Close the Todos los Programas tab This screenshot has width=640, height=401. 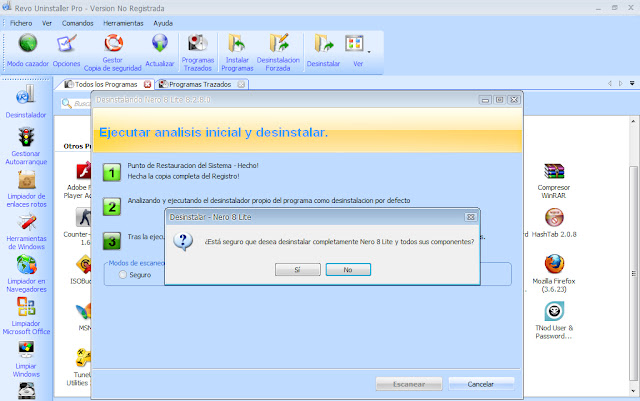147,85
